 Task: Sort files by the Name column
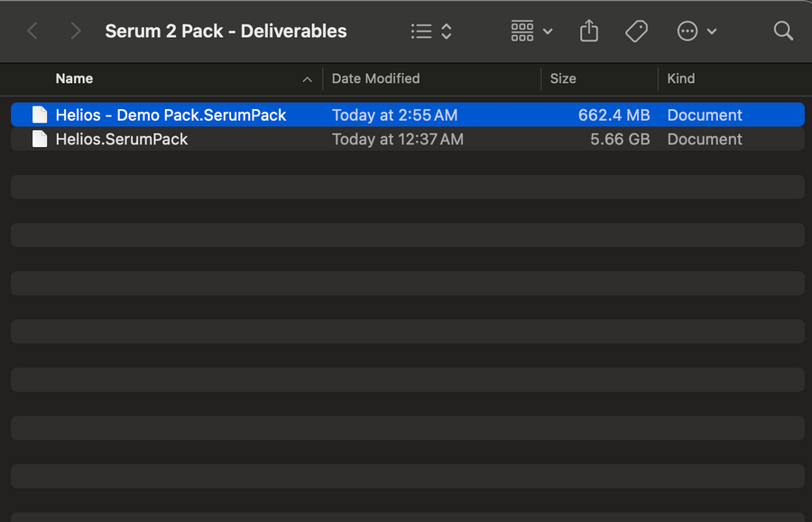[74, 78]
